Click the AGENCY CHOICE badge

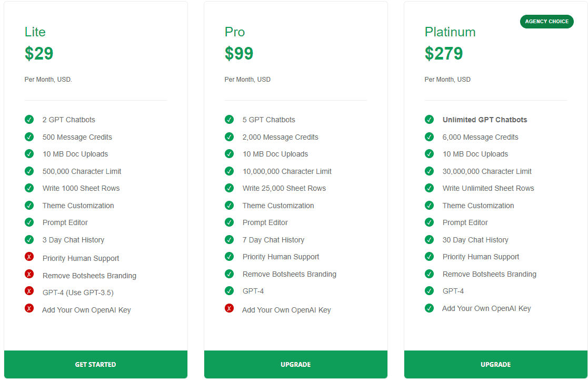point(546,22)
